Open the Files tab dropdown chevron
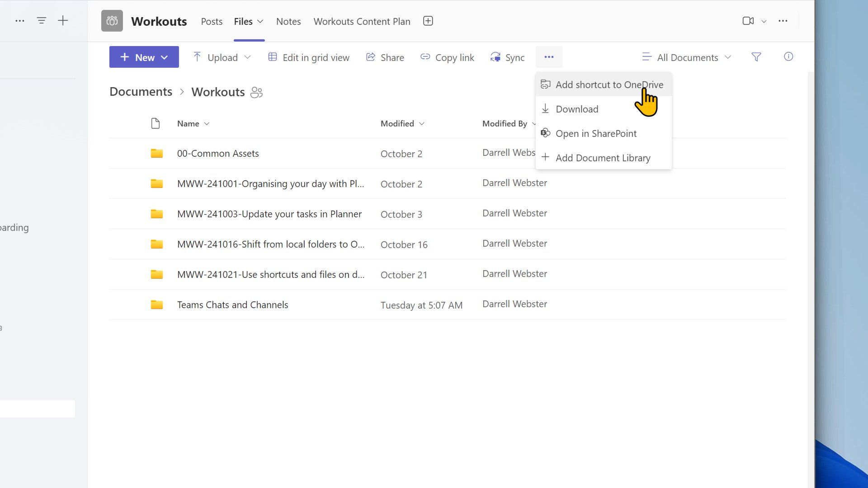 (x=260, y=21)
